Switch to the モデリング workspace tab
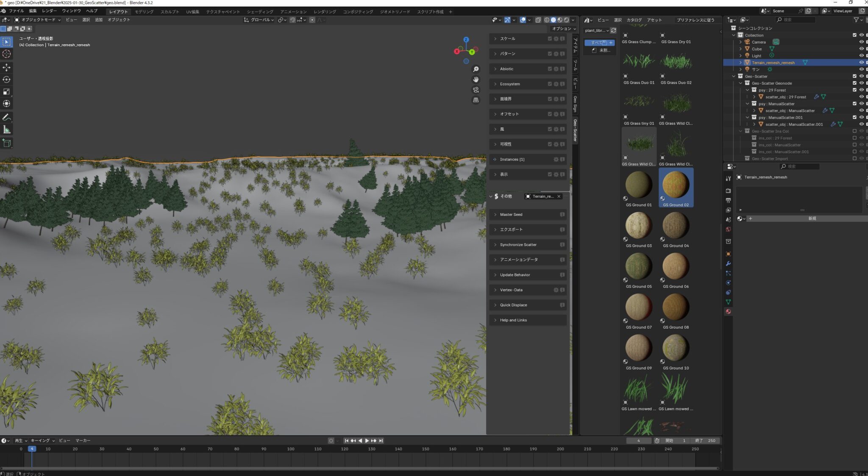The height and width of the screenshot is (476, 868). tap(144, 11)
